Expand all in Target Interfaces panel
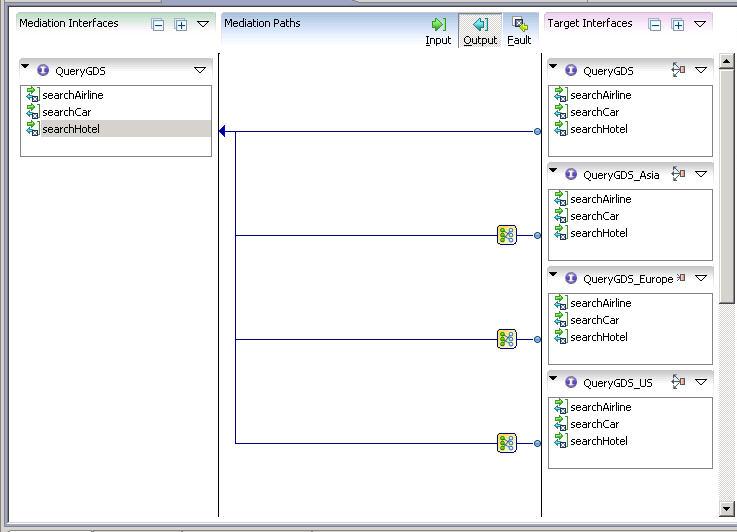Screen dimensions: 737x532 [x=678, y=24]
